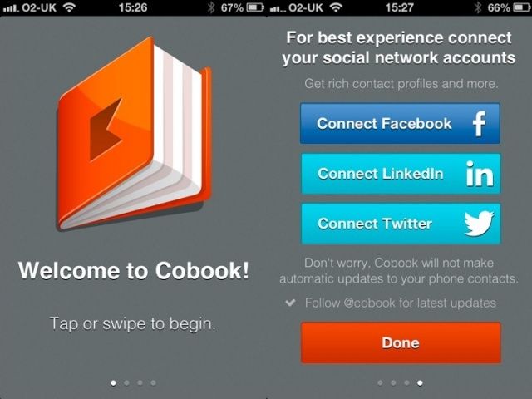
Task: Click the Connect Facebook button
Action: (401, 124)
